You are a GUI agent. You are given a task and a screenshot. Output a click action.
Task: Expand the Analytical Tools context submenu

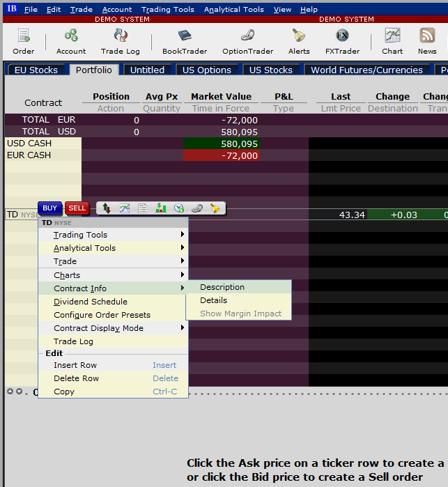113,248
